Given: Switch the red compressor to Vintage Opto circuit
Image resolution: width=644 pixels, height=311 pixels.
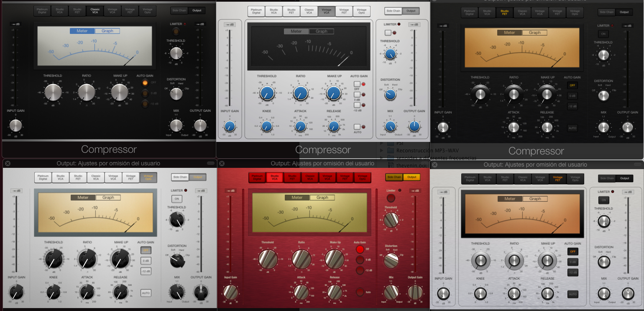Looking at the screenshot, I should pyautogui.click(x=362, y=177).
